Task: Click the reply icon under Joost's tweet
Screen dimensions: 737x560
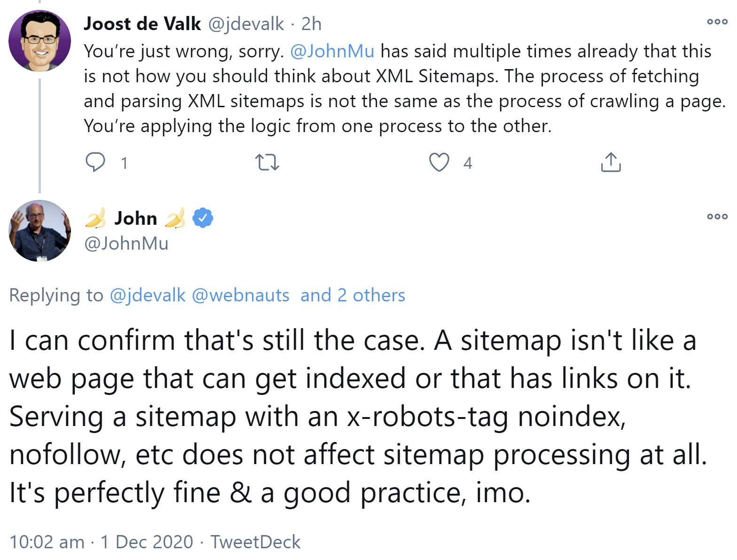Action: 95,162
